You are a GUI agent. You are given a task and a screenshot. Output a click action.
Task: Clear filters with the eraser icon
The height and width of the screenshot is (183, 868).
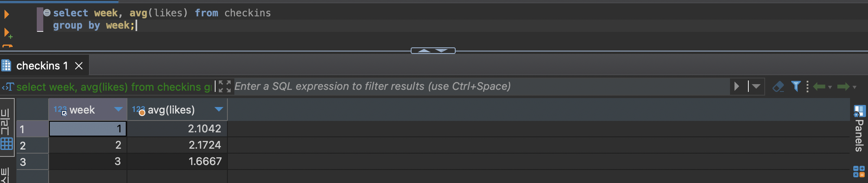pos(778,86)
